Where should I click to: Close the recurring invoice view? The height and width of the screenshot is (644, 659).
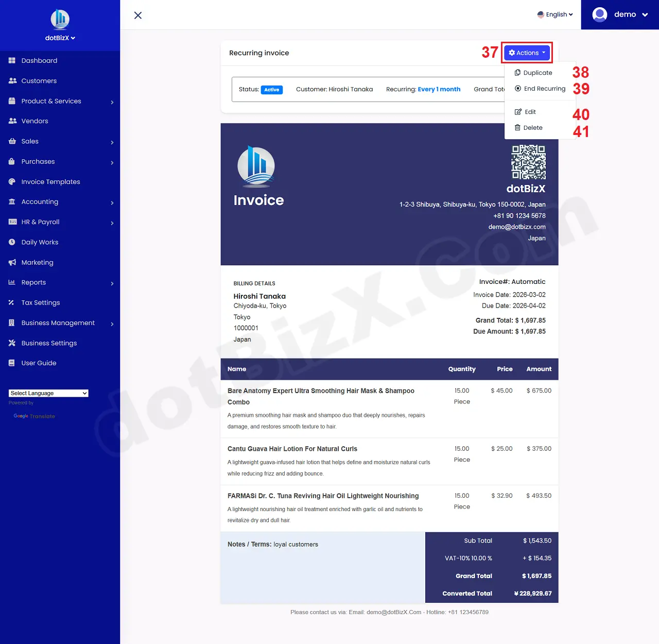pyautogui.click(x=137, y=15)
